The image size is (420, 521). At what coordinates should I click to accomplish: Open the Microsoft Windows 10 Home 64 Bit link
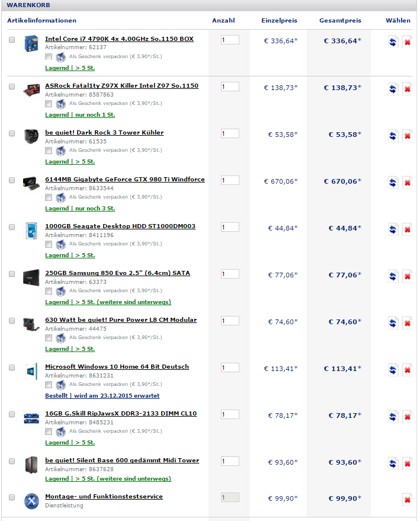117,366
